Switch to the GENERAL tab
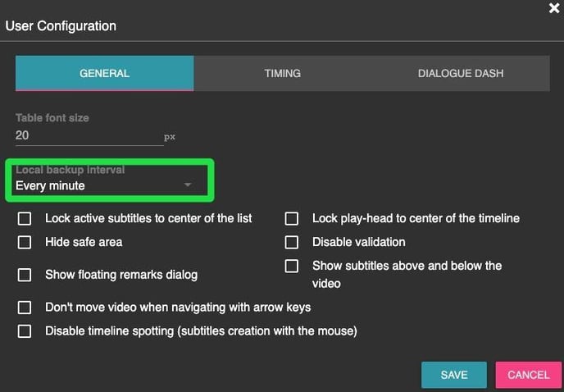 pos(104,73)
